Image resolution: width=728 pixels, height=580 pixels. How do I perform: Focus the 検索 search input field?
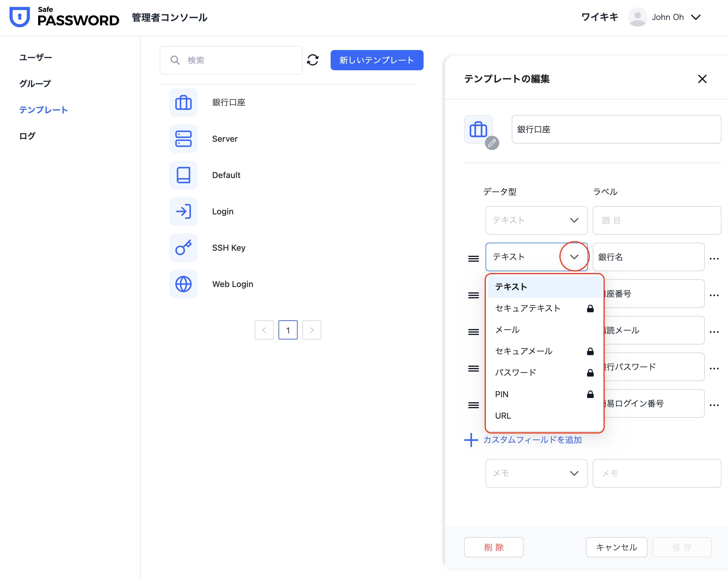tap(237, 60)
